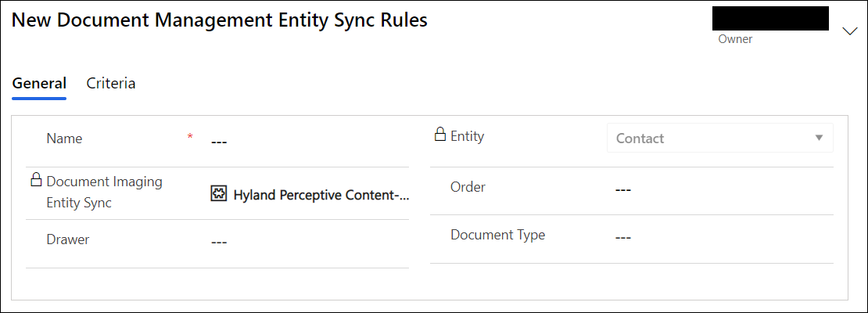Select the General tab

39,83
